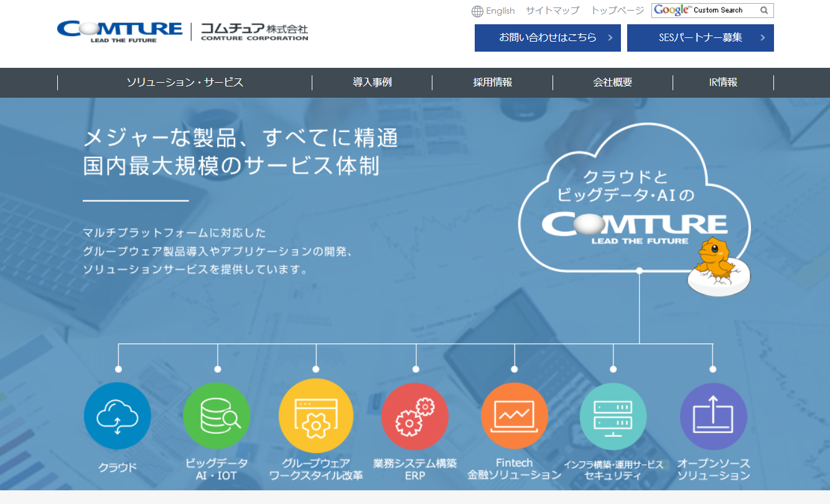The width and height of the screenshot is (830, 504).
Task: Click the orange hatching chick mascot
Action: [x=719, y=266]
